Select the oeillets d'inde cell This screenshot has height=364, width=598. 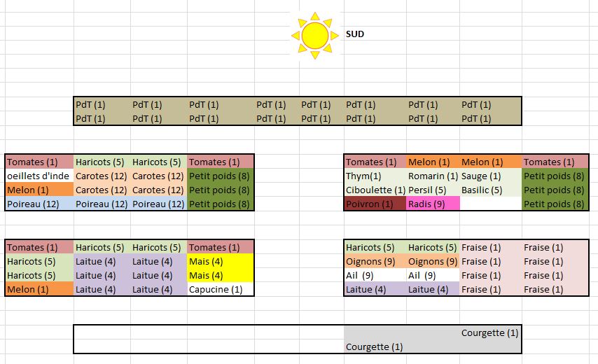[x=39, y=176]
